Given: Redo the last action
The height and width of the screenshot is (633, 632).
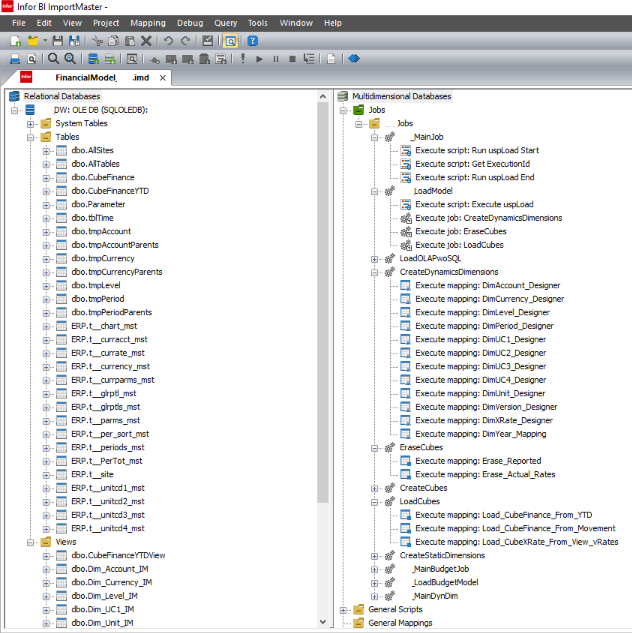Looking at the screenshot, I should tap(185, 41).
